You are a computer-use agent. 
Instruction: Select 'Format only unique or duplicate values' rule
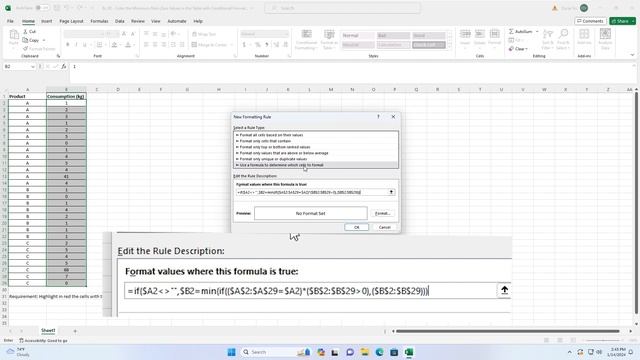[x=316, y=159]
